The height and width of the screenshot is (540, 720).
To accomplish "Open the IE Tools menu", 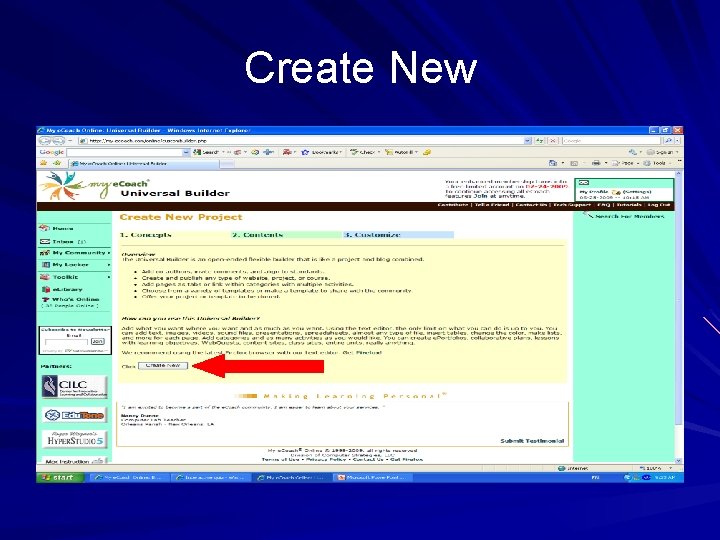I will click(x=656, y=163).
